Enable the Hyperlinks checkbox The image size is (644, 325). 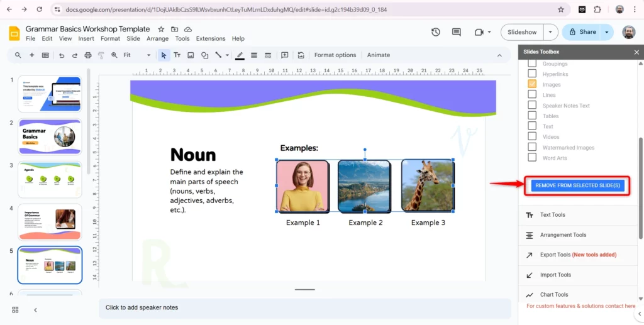(x=532, y=74)
